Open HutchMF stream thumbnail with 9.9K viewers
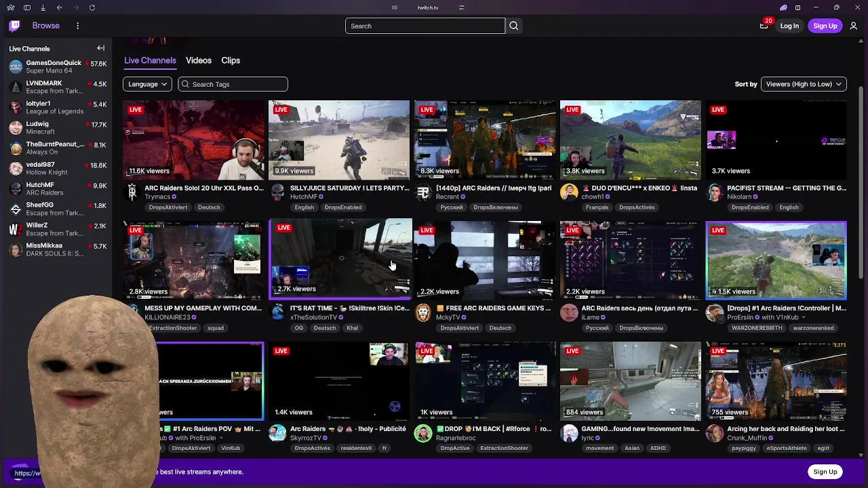The width and height of the screenshot is (868, 488). 339,140
